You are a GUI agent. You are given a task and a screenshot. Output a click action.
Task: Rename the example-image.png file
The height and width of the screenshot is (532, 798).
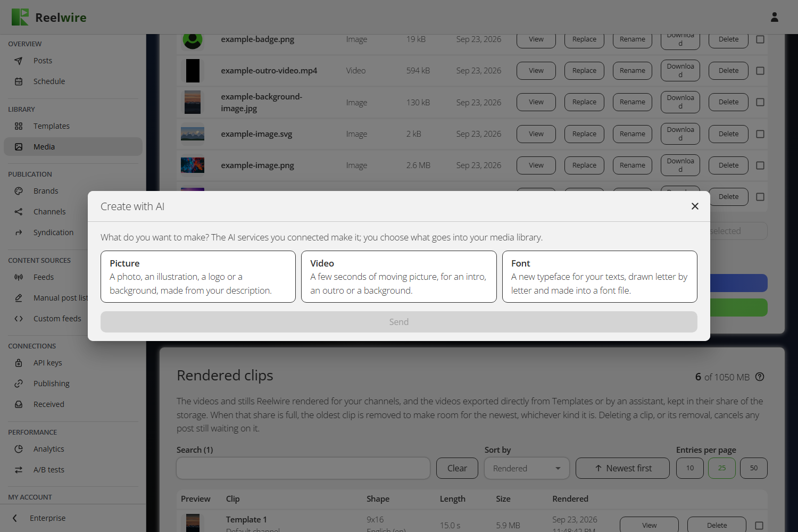(633, 165)
